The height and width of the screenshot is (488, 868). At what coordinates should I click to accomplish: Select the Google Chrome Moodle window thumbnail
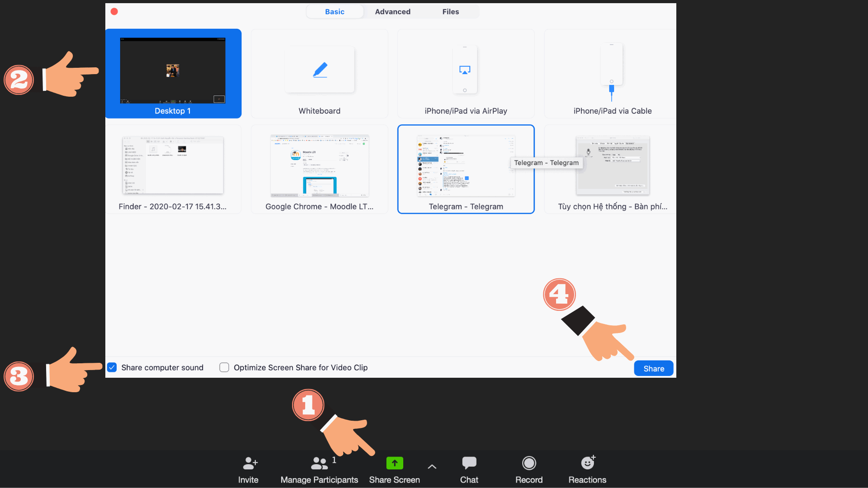pyautogui.click(x=320, y=169)
